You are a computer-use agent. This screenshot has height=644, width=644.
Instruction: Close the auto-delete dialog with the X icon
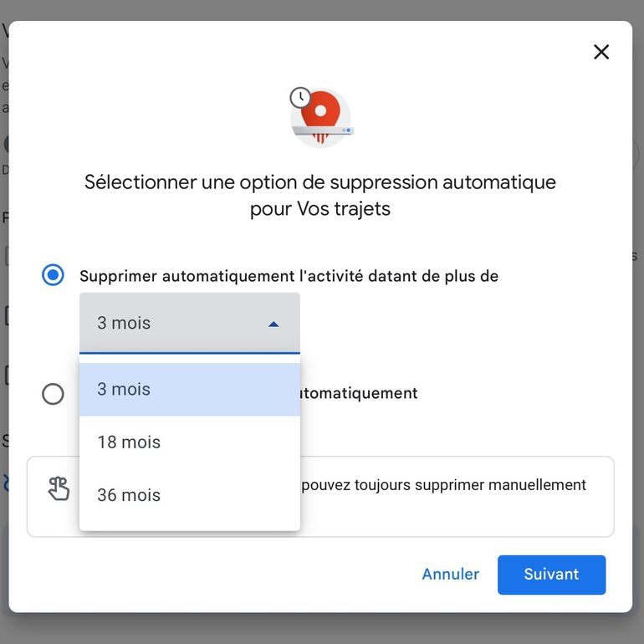(601, 52)
